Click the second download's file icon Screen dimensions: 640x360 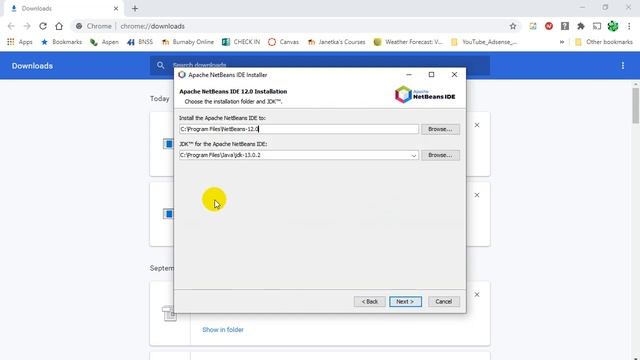coord(168,213)
